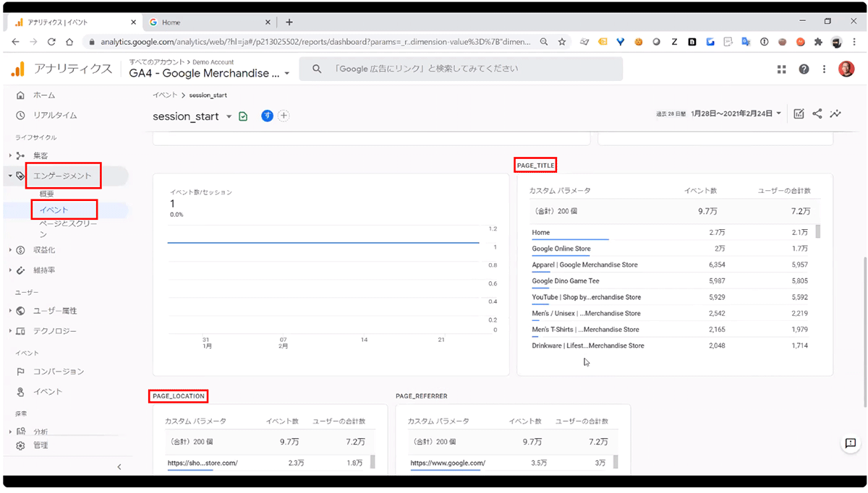The image size is (868, 493).
Task: Open a new browser tab
Action: [289, 22]
